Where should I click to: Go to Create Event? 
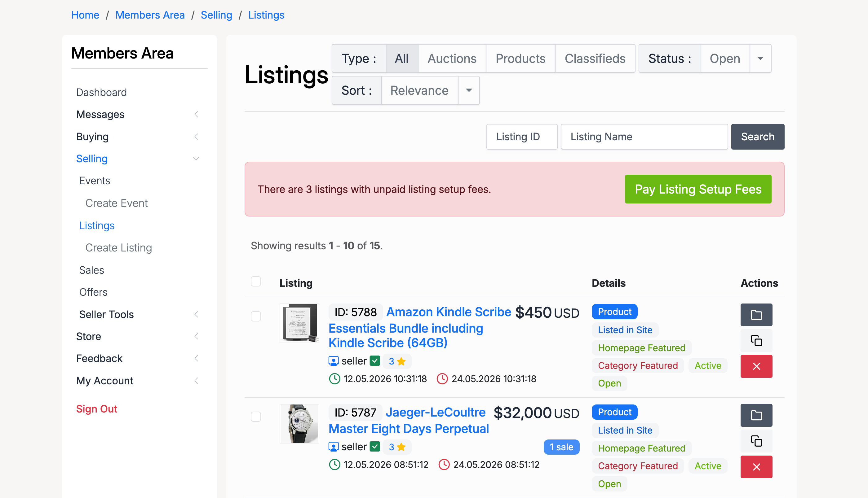tap(116, 203)
